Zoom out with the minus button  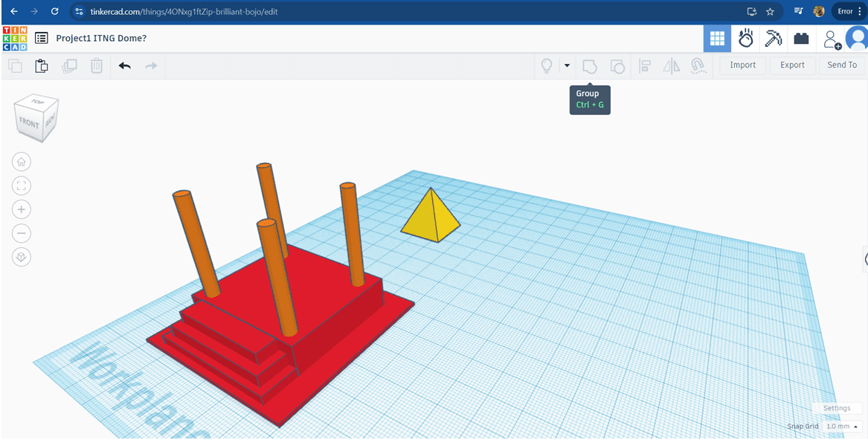coord(22,233)
